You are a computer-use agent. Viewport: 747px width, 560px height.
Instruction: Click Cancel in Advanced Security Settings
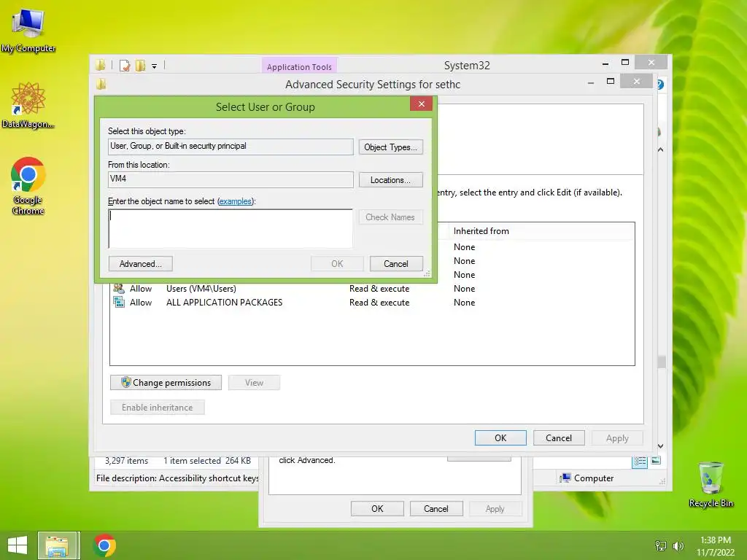[x=559, y=438]
